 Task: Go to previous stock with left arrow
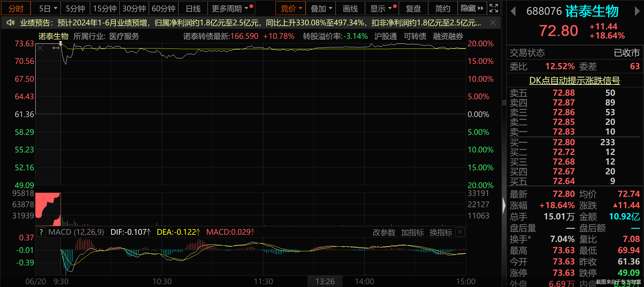pos(513,12)
